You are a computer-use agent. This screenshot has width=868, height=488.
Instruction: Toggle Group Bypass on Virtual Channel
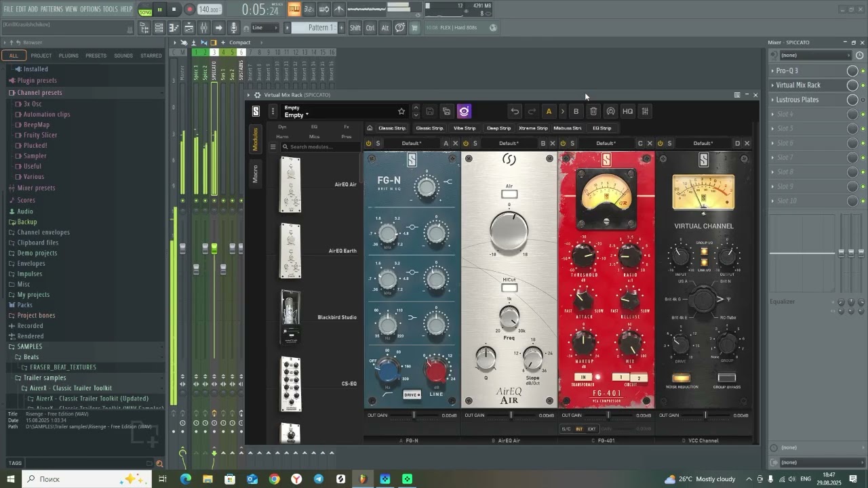(x=726, y=378)
